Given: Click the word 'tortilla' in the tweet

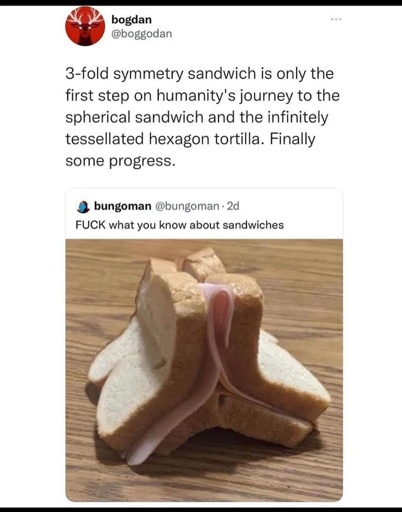Looking at the screenshot, I should [237, 139].
